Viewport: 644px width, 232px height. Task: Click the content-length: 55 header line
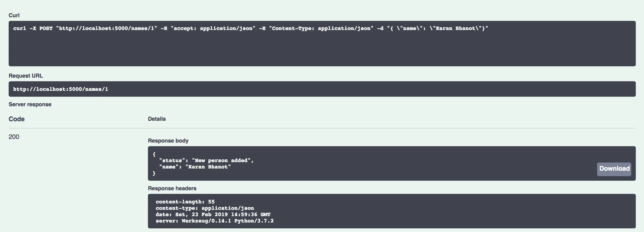tap(185, 202)
